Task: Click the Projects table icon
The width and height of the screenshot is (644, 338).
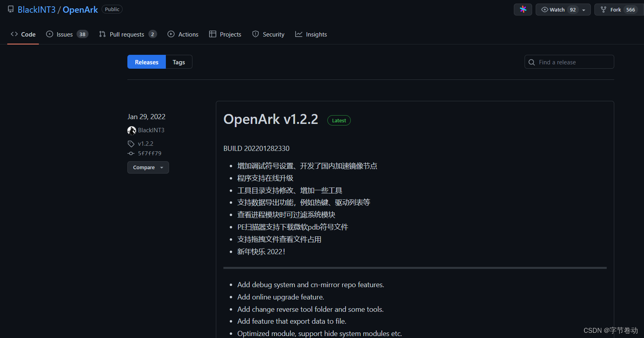Action: tap(213, 34)
